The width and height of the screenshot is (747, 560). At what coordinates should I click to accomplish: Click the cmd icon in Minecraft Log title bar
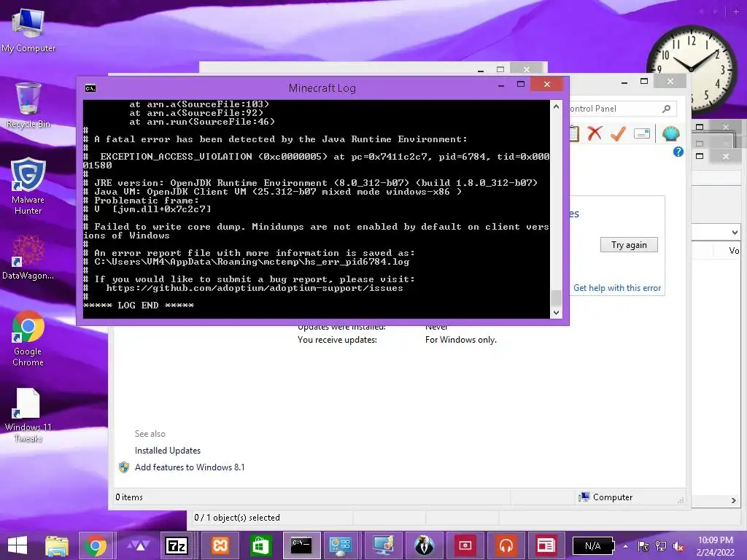coord(90,87)
